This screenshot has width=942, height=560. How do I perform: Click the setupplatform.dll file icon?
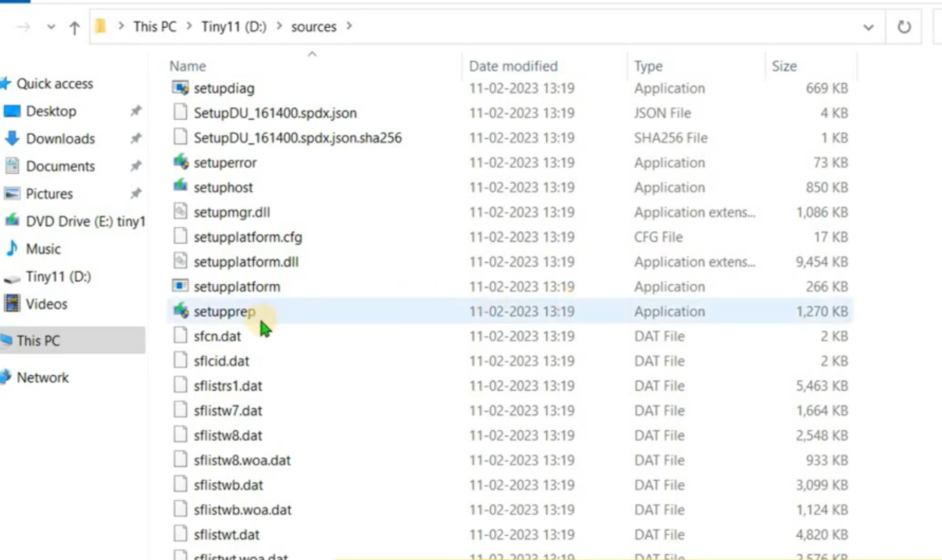coord(180,261)
